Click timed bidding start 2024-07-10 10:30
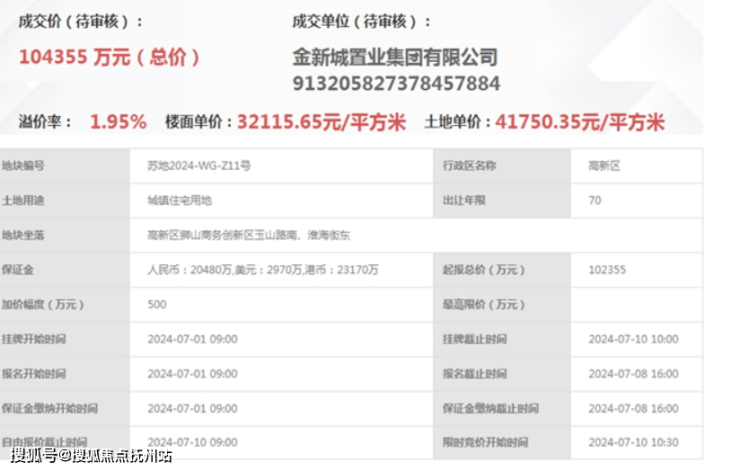The width and height of the screenshot is (740, 471). point(633,442)
